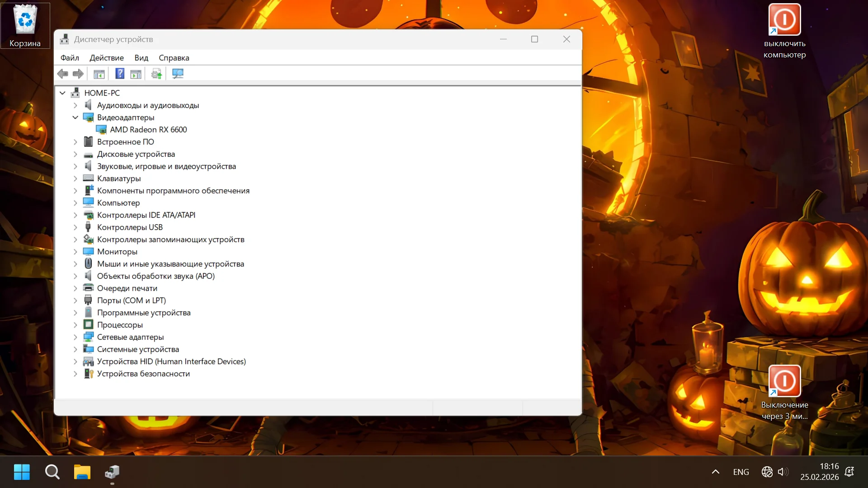Screen dimensions: 868x488
Task: Open the Вид menu
Action: pyautogui.click(x=141, y=58)
